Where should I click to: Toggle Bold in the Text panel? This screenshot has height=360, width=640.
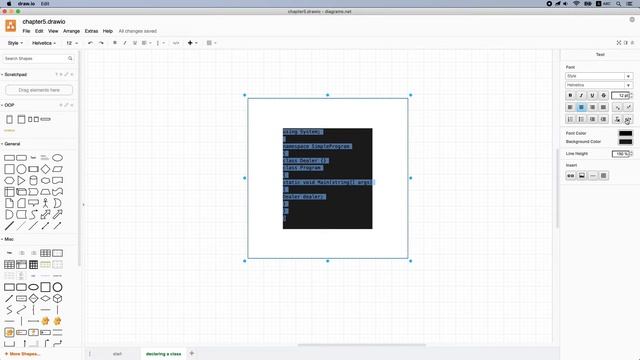coord(570,95)
